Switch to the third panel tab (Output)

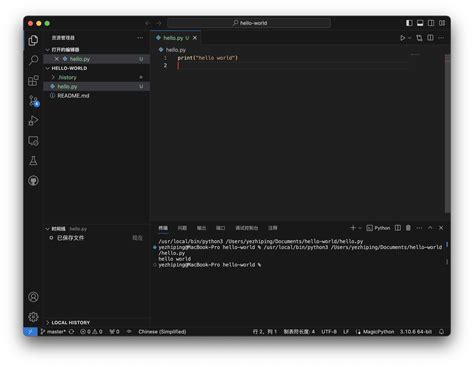pos(201,228)
